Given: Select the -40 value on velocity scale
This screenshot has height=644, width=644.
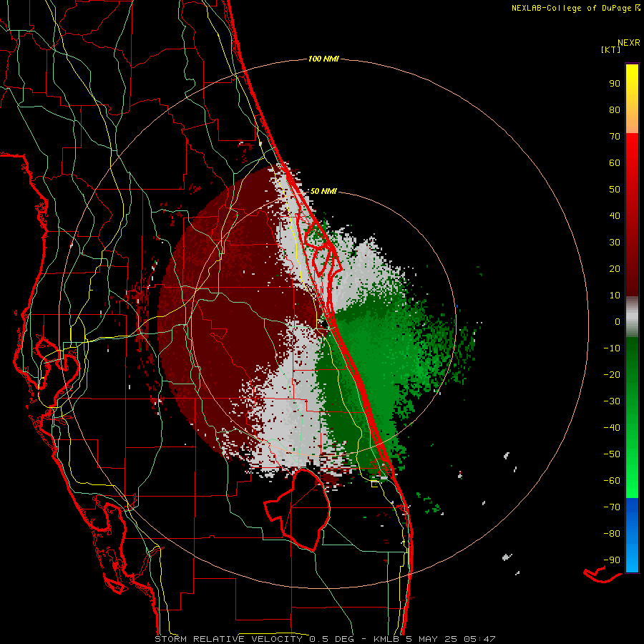Looking at the screenshot, I should click(x=612, y=428).
